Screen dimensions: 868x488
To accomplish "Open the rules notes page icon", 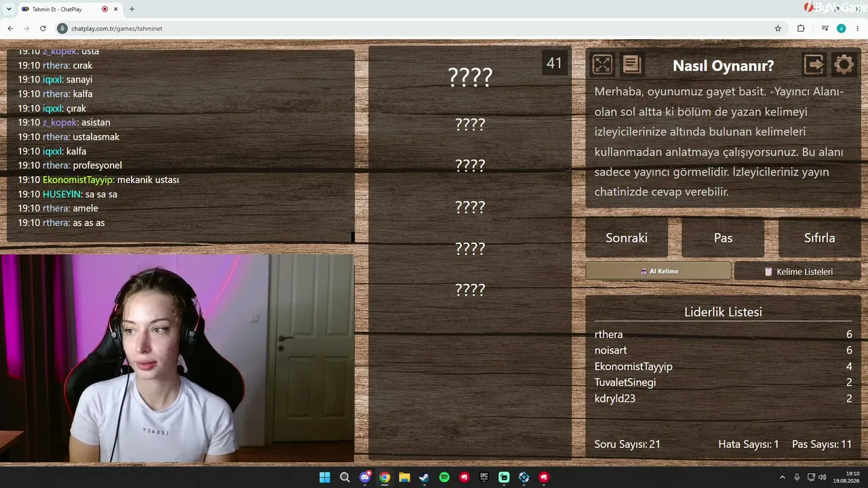I will 631,64.
